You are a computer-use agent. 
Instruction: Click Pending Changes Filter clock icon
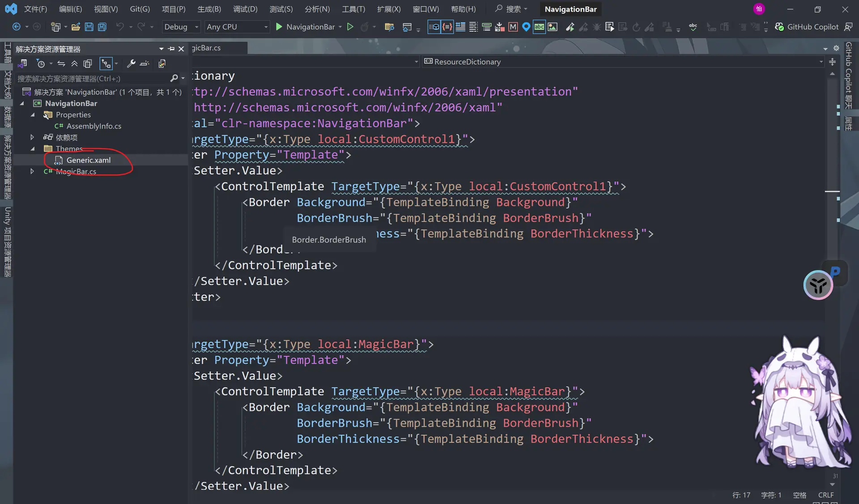41,64
